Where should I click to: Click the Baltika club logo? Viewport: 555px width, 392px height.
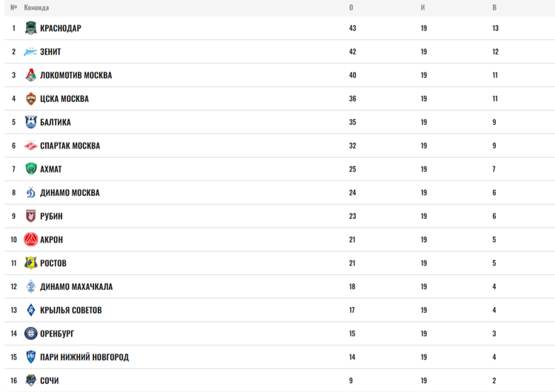(x=30, y=122)
